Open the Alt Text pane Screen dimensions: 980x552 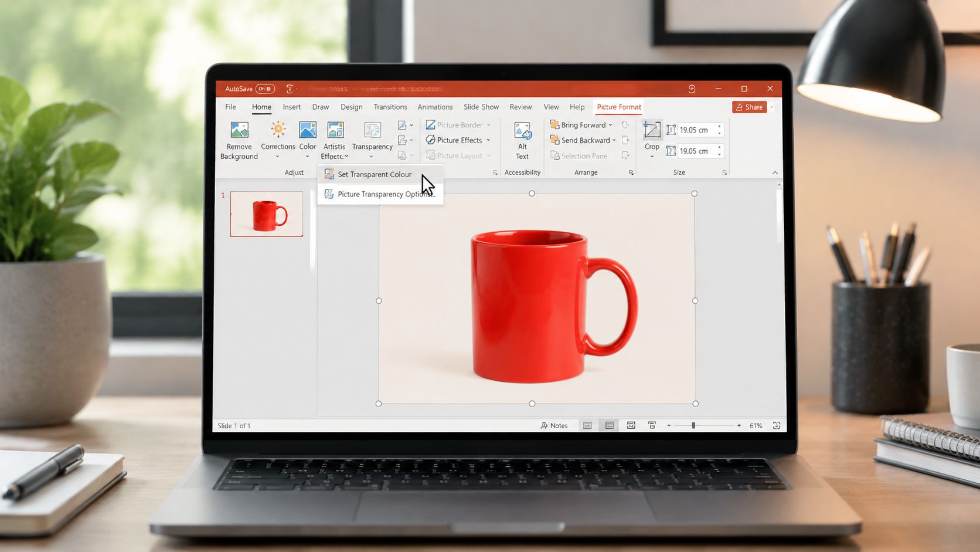pyautogui.click(x=522, y=140)
